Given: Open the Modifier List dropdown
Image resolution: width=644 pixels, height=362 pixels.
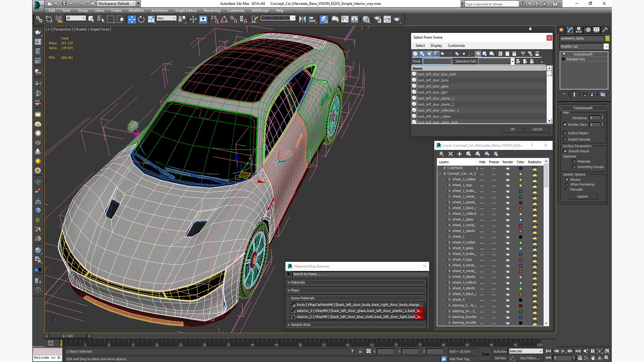Looking at the screenshot, I should (584, 47).
